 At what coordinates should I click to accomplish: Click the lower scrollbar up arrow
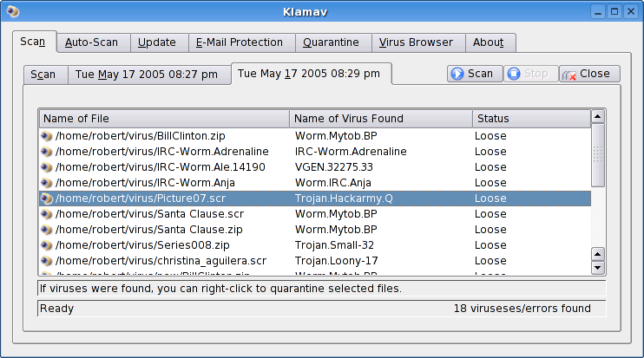(598, 254)
